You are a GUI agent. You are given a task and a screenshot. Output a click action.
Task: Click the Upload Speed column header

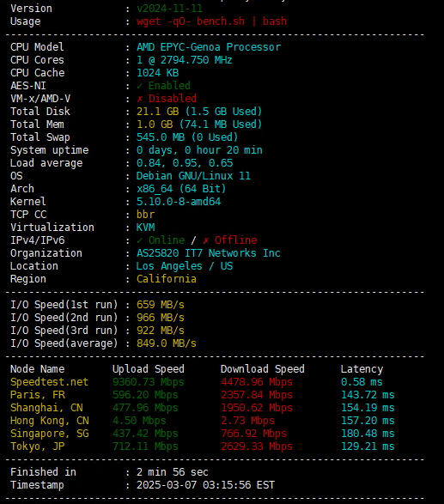pos(149,369)
